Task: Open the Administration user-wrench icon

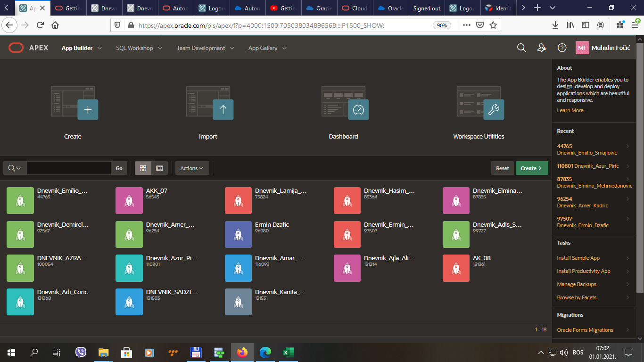Action: point(542,48)
